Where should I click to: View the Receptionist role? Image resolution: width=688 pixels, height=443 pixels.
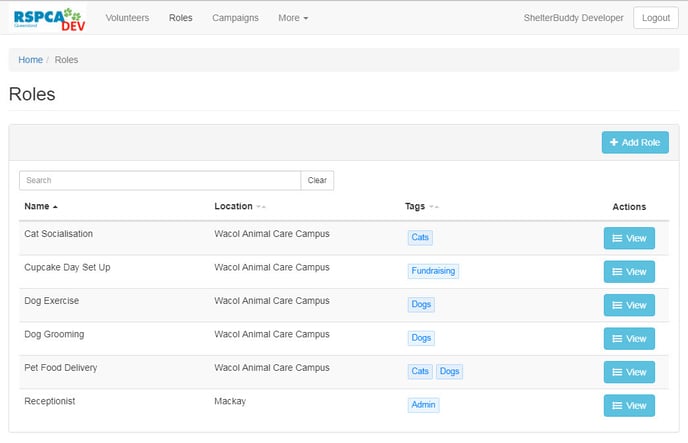pyautogui.click(x=629, y=405)
